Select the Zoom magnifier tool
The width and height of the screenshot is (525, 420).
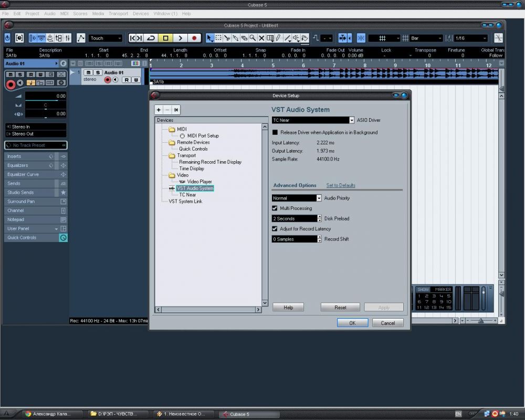(x=253, y=38)
